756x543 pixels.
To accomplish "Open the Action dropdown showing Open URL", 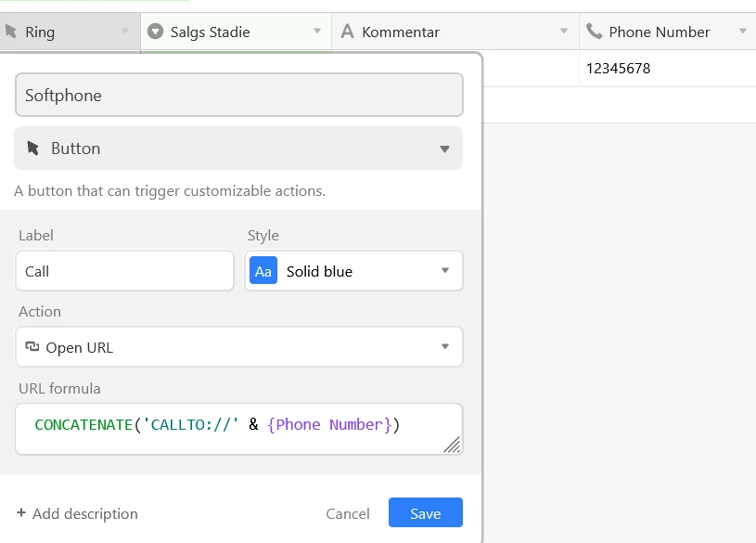I will tap(444, 347).
